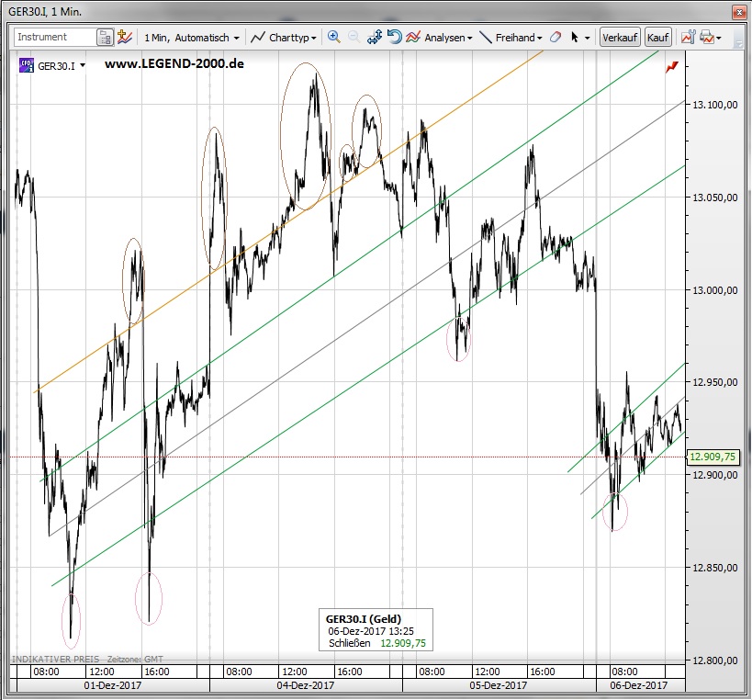This screenshot has width=752, height=700.
Task: Click the Verkauf button
Action: pyautogui.click(x=620, y=38)
